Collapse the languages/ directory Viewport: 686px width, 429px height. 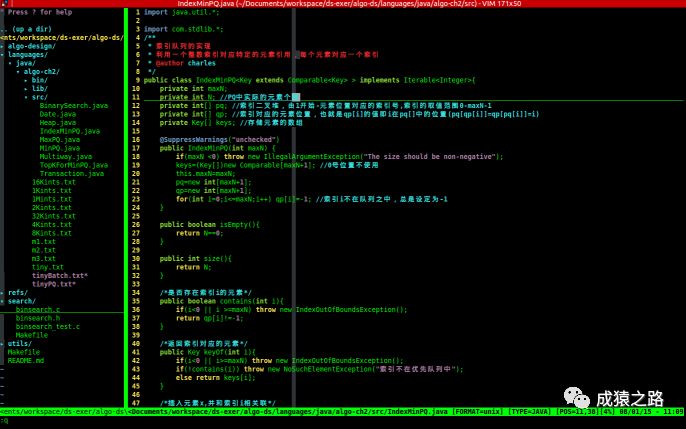[x=28, y=55]
